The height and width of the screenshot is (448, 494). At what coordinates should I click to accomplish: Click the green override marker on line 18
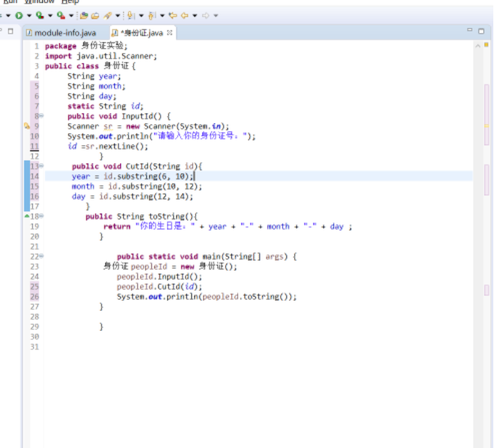pos(27,216)
